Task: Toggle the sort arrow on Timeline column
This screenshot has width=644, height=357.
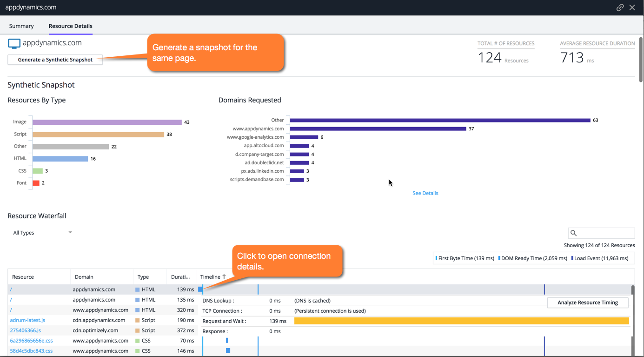Action: [224, 276]
